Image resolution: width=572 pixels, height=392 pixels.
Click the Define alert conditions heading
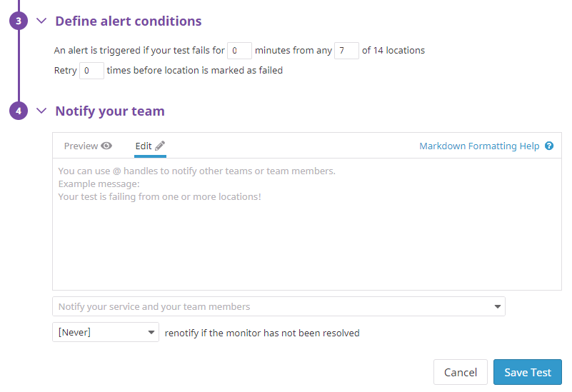tap(129, 21)
